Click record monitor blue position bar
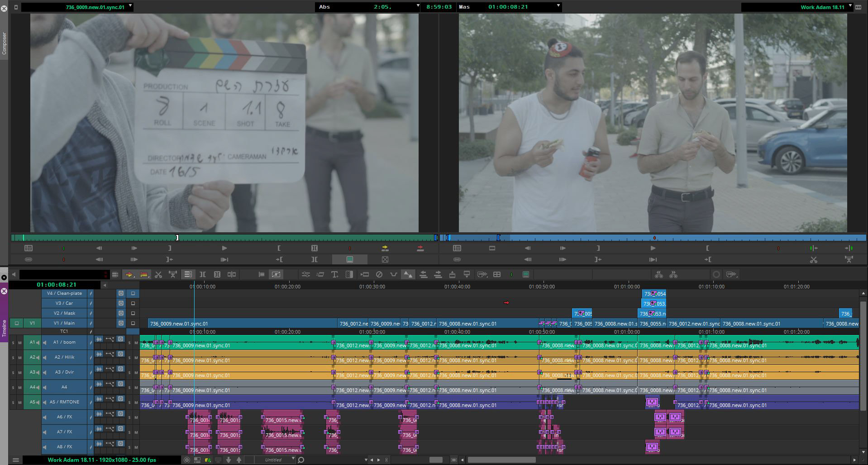Screen dimensions: 868x465 [x=653, y=238]
